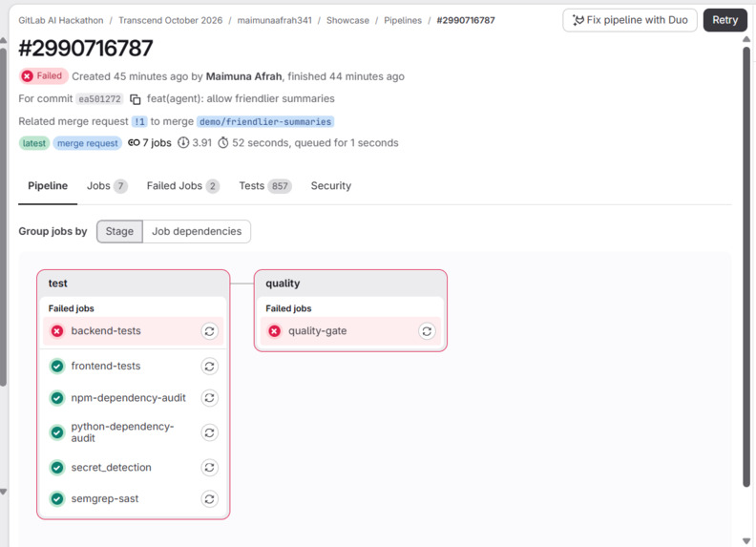This screenshot has height=547, width=756.
Task: Click the commit message feat(agent): allow friendlier summaries
Action: [241, 99]
